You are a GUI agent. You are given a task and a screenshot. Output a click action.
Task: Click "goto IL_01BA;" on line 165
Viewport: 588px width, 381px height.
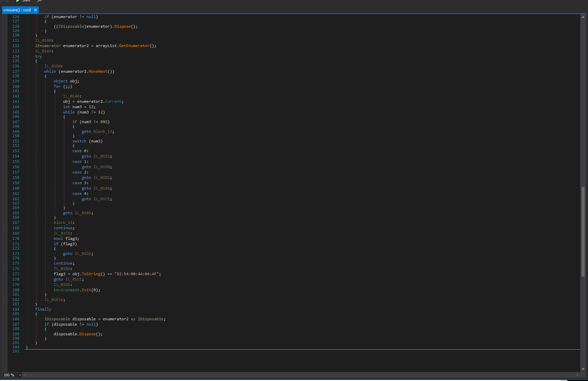[x=78, y=213]
